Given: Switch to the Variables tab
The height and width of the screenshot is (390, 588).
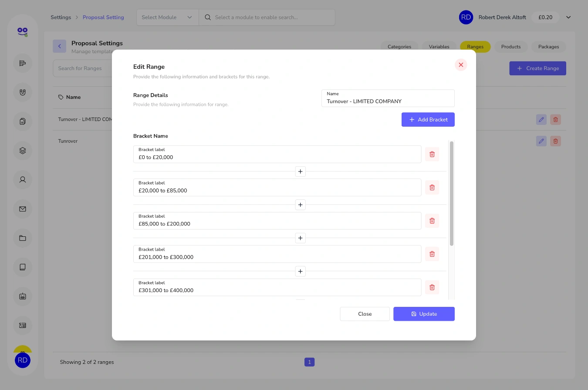Looking at the screenshot, I should pos(439,47).
